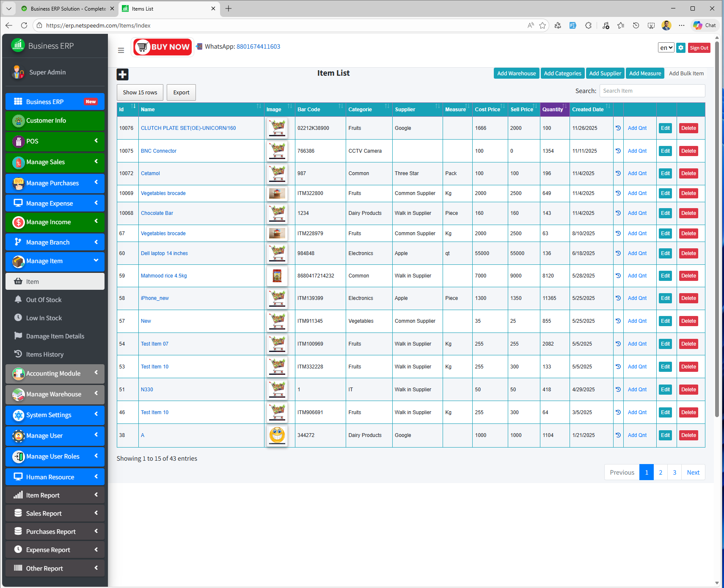Image resolution: width=724 pixels, height=588 pixels.
Task: Expand the Manage Sales section
Action: click(55, 162)
